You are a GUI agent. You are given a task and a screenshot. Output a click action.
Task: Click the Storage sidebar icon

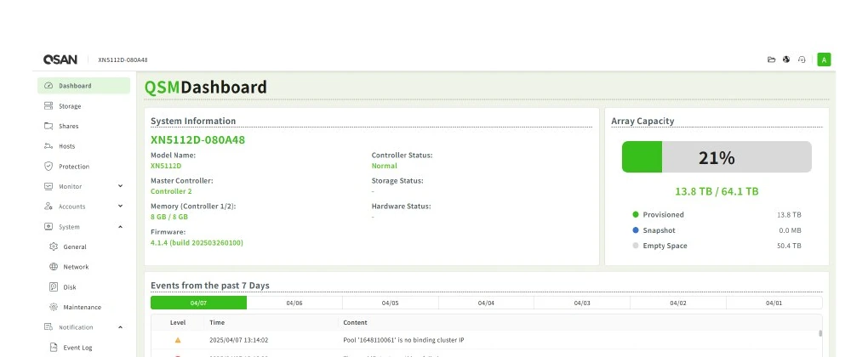49,106
